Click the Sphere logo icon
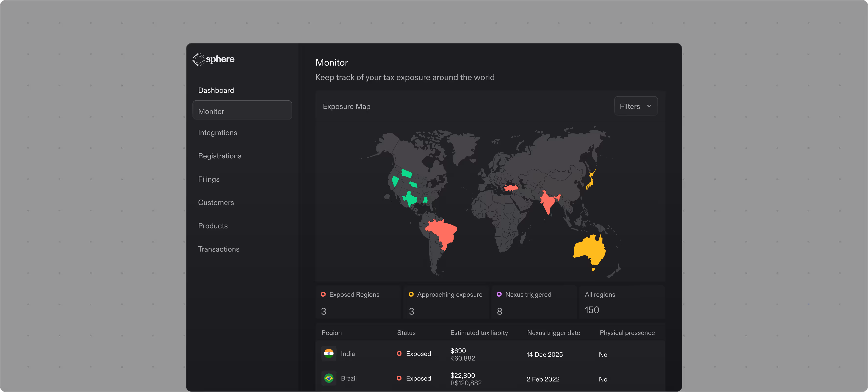 click(x=199, y=59)
